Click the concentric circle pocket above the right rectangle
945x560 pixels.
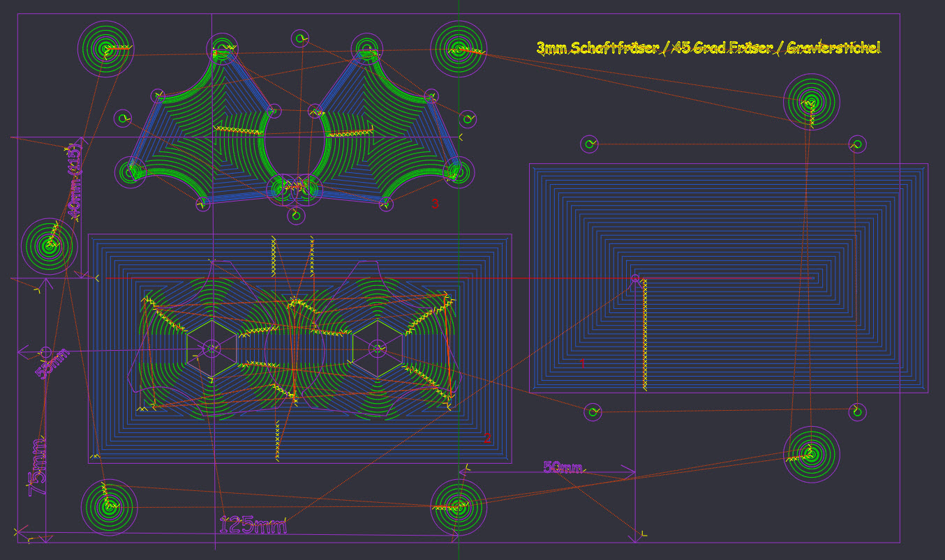(811, 102)
